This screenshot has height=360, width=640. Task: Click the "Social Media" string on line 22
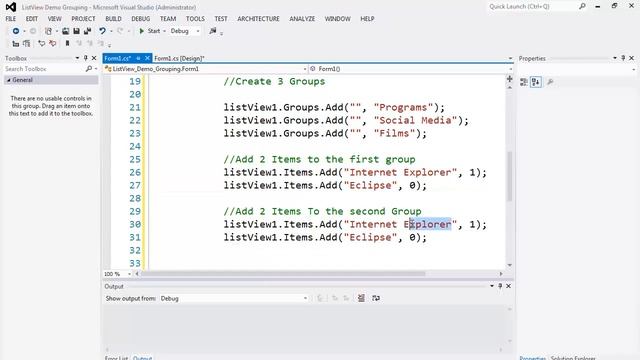coord(416,120)
